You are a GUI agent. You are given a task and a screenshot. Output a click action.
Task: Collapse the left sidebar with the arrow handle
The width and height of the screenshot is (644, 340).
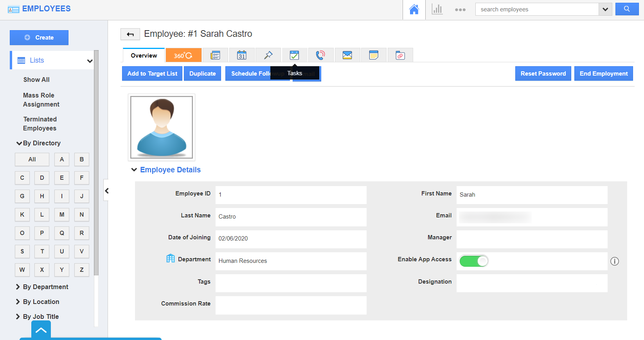point(106,191)
